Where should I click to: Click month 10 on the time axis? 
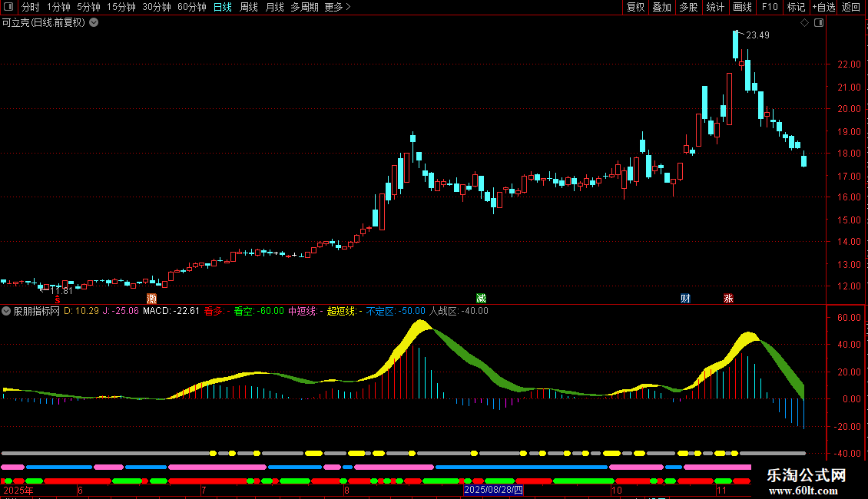[617, 490]
